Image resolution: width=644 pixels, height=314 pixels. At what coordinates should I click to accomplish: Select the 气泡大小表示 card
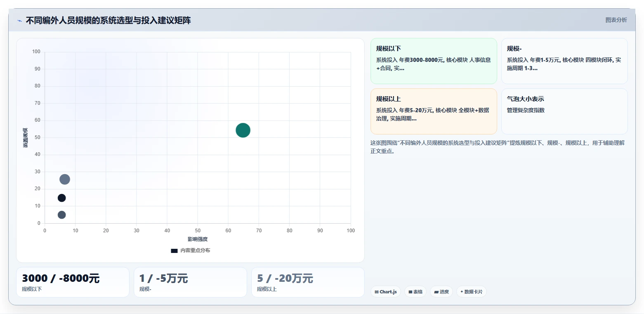pos(564,111)
